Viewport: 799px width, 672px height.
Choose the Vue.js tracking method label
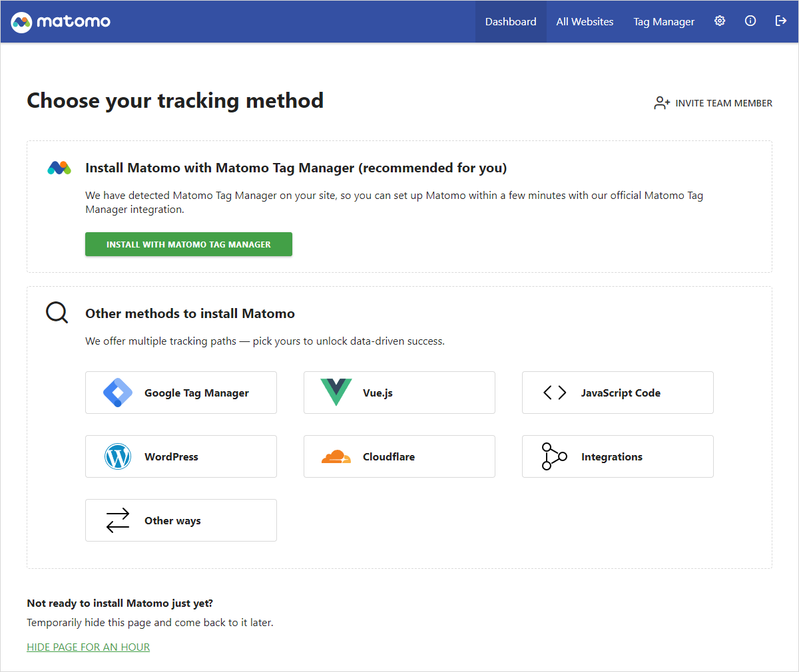tap(378, 393)
